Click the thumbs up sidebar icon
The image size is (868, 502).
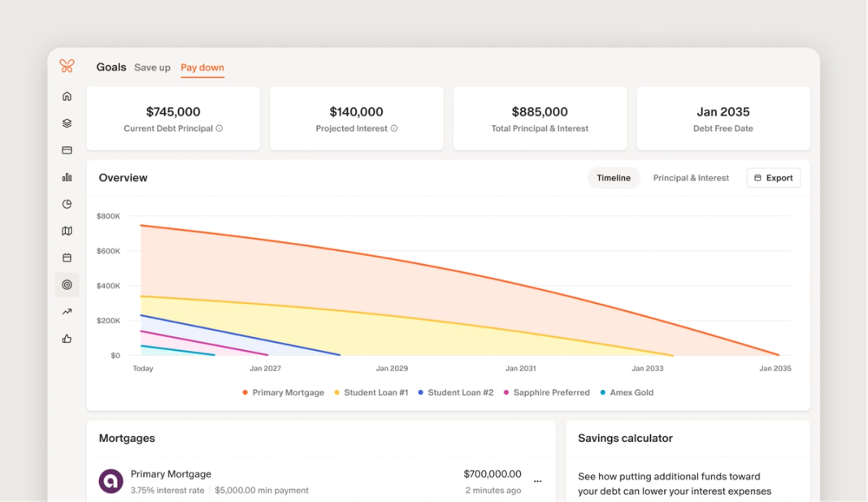[67, 339]
